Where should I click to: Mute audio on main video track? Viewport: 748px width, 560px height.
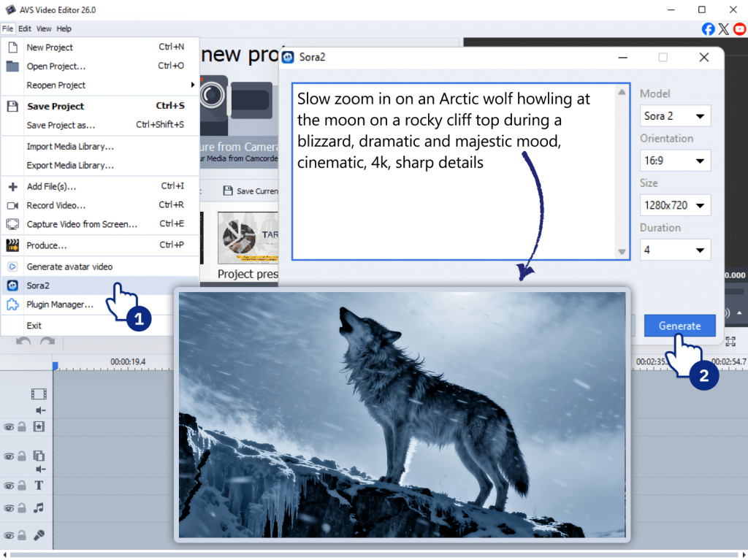click(41, 410)
